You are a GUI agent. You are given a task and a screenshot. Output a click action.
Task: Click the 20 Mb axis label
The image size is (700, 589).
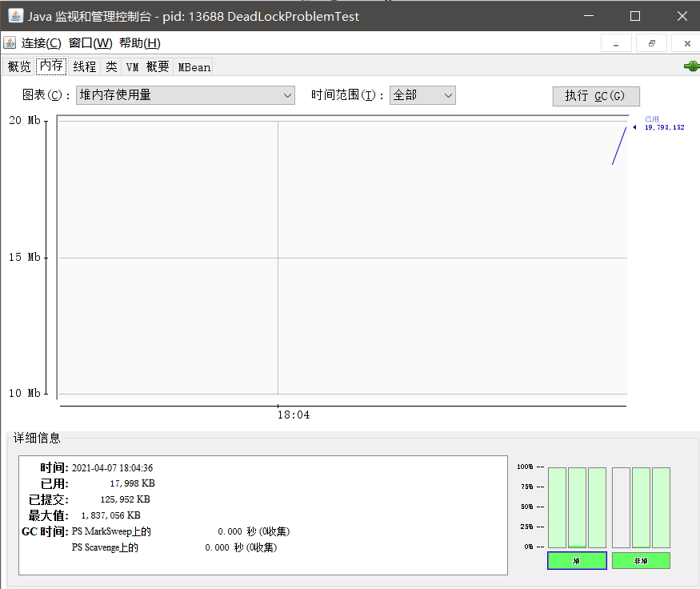coord(25,121)
